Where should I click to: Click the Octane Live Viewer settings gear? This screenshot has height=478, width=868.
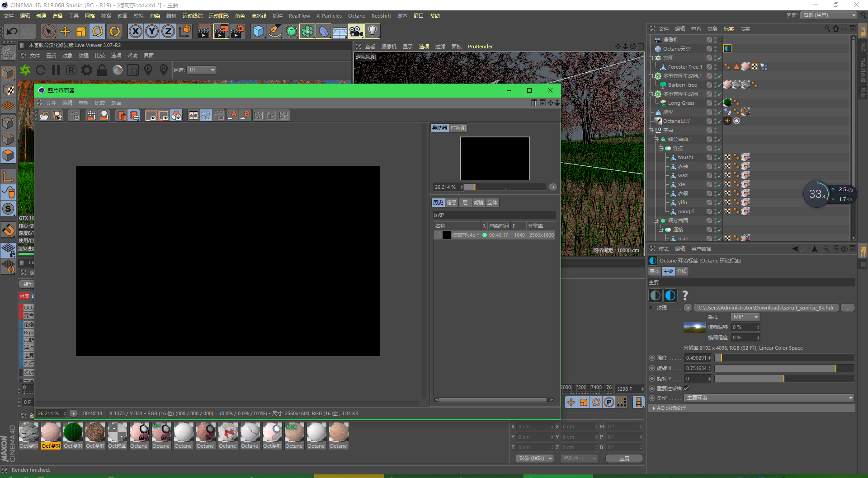click(86, 70)
